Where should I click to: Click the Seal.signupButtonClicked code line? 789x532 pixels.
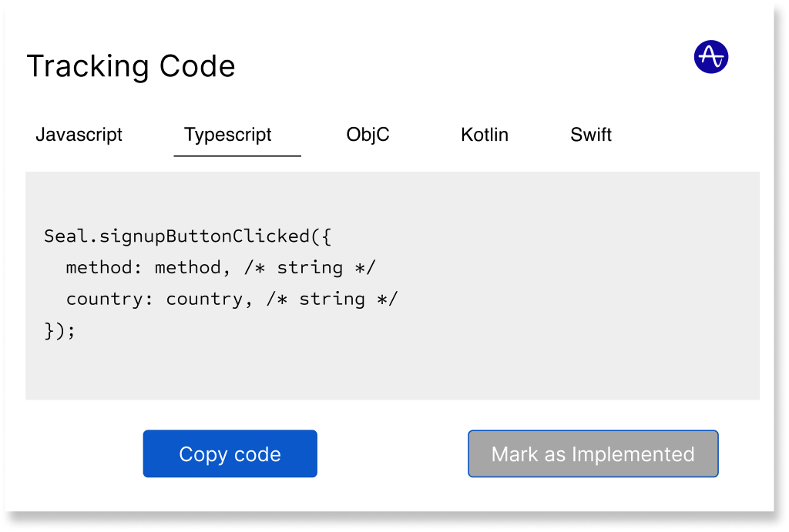(188, 236)
